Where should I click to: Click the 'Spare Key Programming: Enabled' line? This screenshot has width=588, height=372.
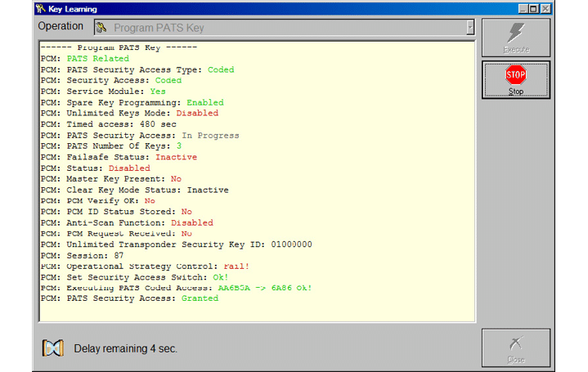pyautogui.click(x=132, y=102)
